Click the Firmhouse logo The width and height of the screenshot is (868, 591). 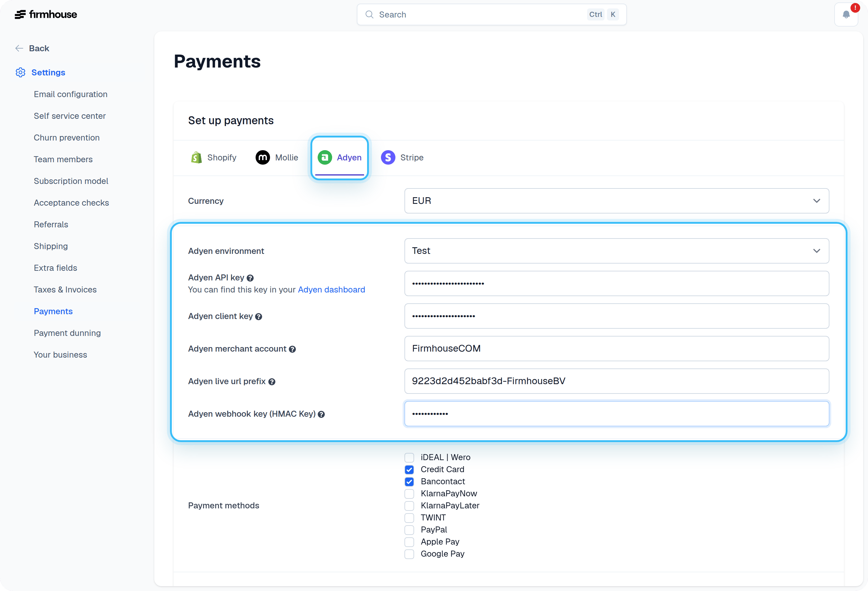pyautogui.click(x=46, y=14)
